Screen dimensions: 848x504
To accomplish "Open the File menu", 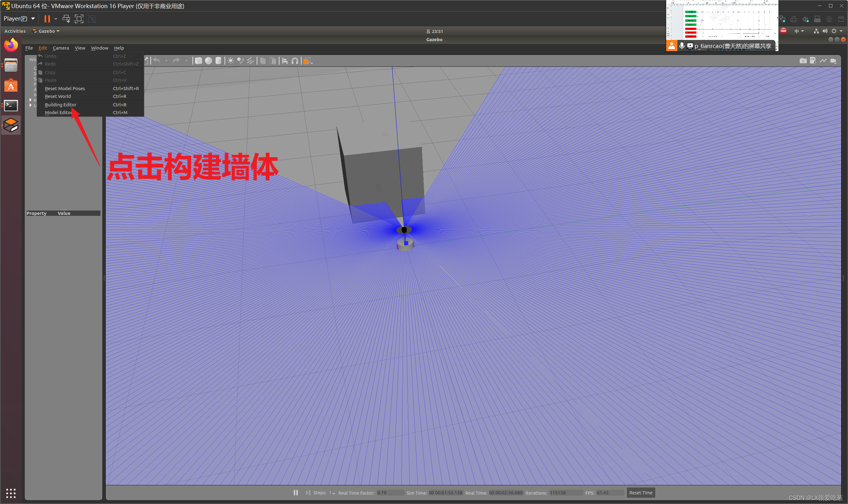I will (29, 48).
